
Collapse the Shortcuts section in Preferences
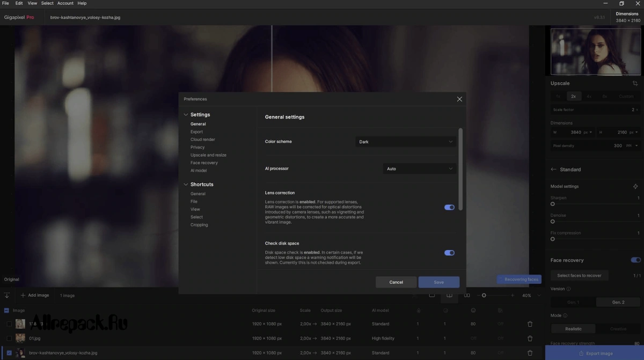[x=186, y=185]
